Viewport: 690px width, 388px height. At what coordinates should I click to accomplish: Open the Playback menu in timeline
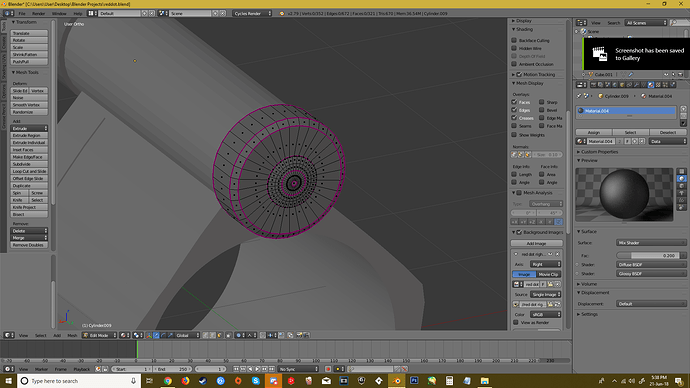coord(81,369)
